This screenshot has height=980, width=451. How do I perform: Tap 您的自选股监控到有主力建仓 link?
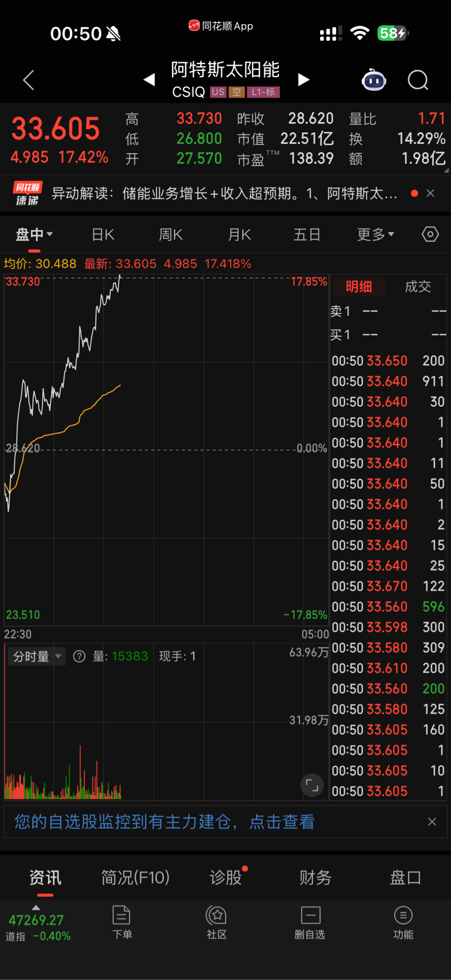click(164, 822)
